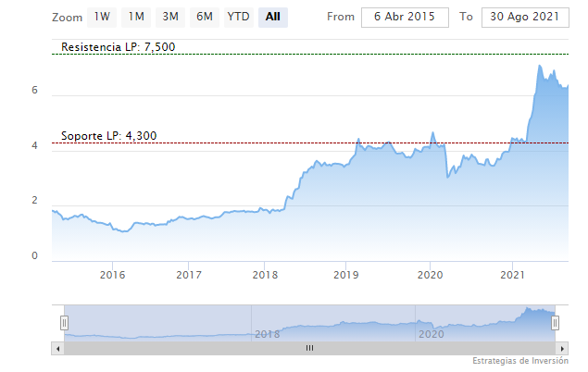This screenshot has height=372, width=588.
Task: Click the 2018 marker in the navigator
Action: point(267,334)
